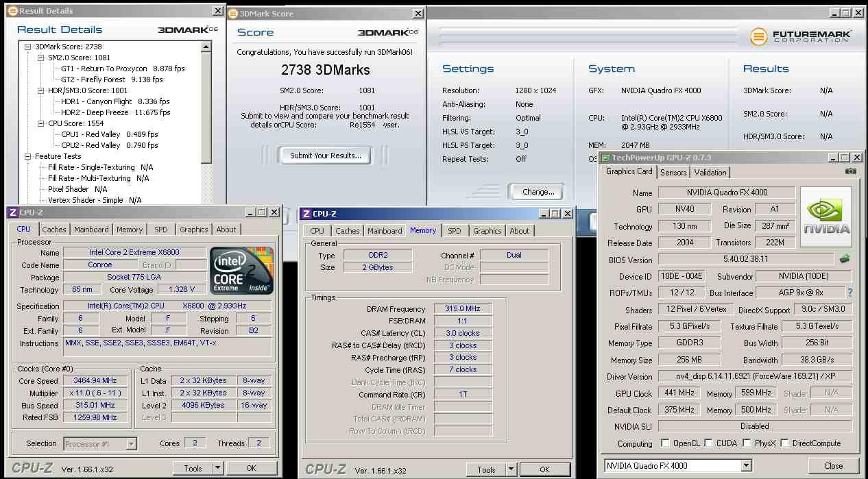Click the Change settings button

pos(538,192)
